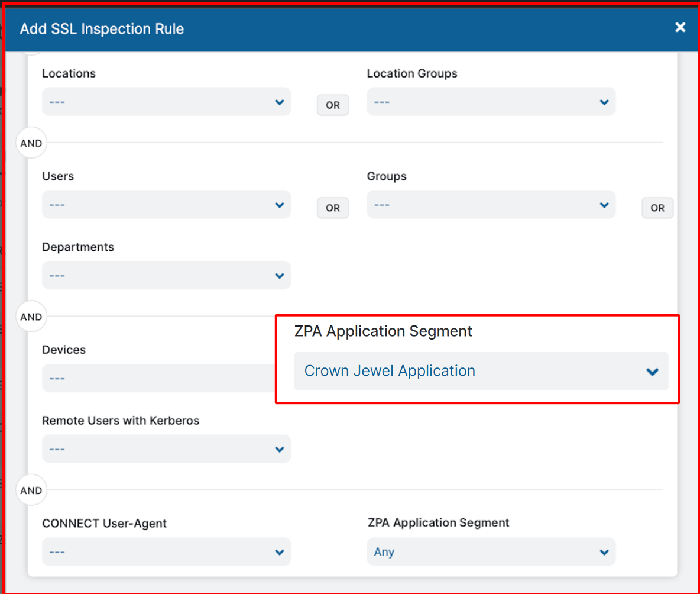Open the CONNECT User-Agent dropdown
The image size is (700, 594).
pyautogui.click(x=166, y=552)
